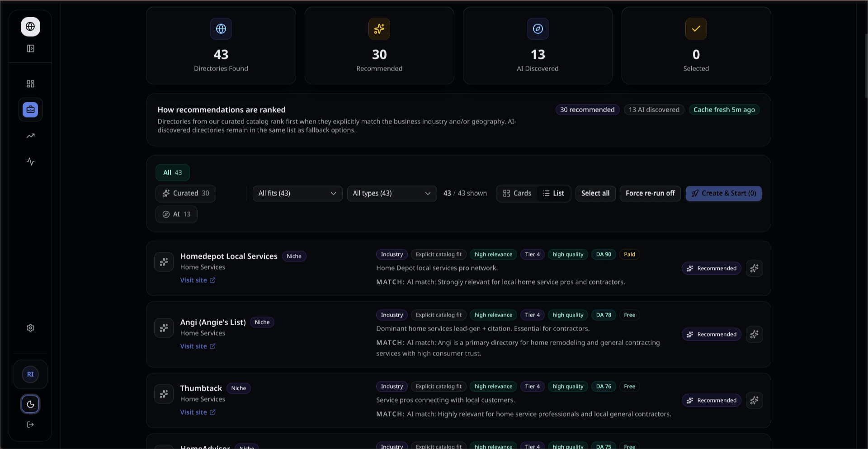Click the Cache fresh 5m ago pill
This screenshot has width=868, height=449.
724,109
